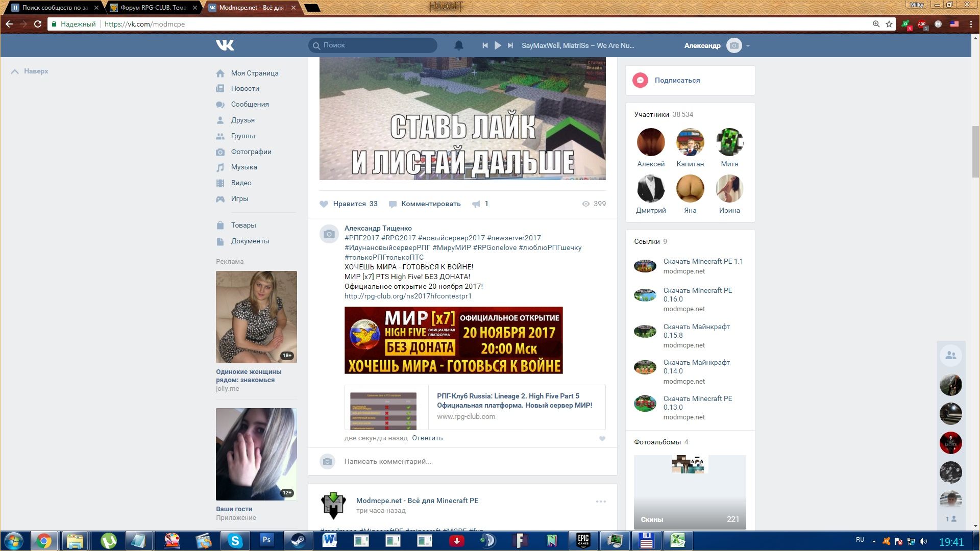
Task: Click Наверх to go to top
Action: [x=30, y=71]
